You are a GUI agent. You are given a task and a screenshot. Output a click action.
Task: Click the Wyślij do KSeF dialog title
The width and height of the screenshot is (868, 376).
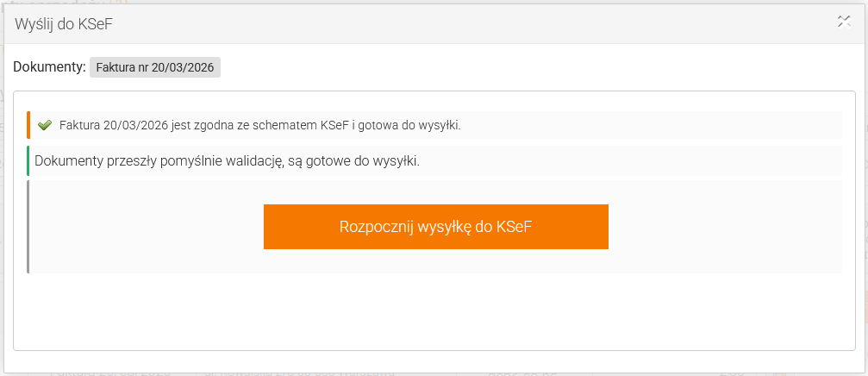point(64,24)
